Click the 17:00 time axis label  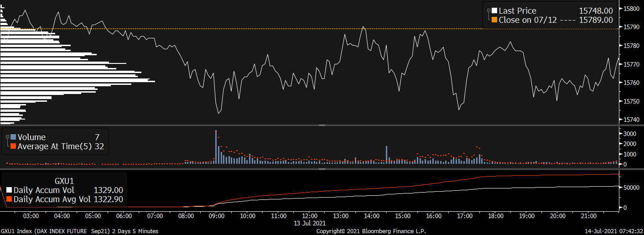[465, 216]
